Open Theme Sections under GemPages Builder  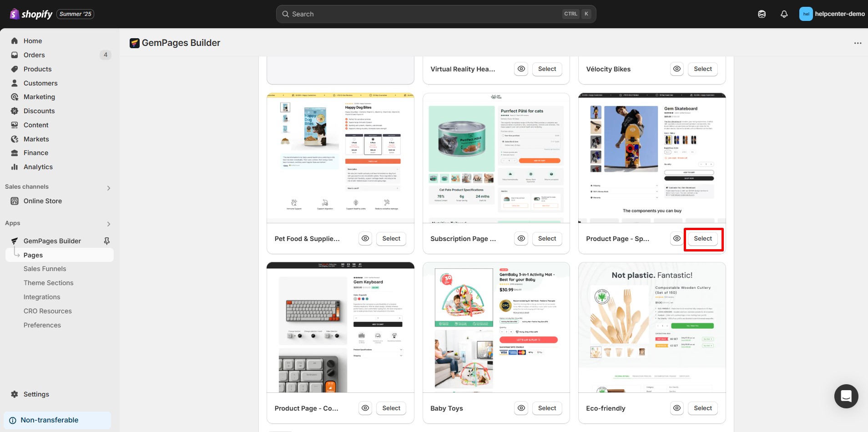coord(49,282)
